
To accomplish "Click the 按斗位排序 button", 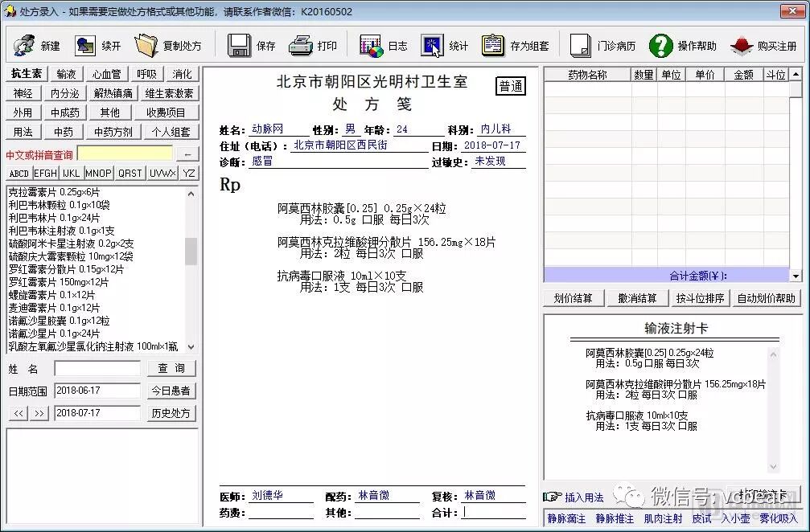I will [700, 298].
